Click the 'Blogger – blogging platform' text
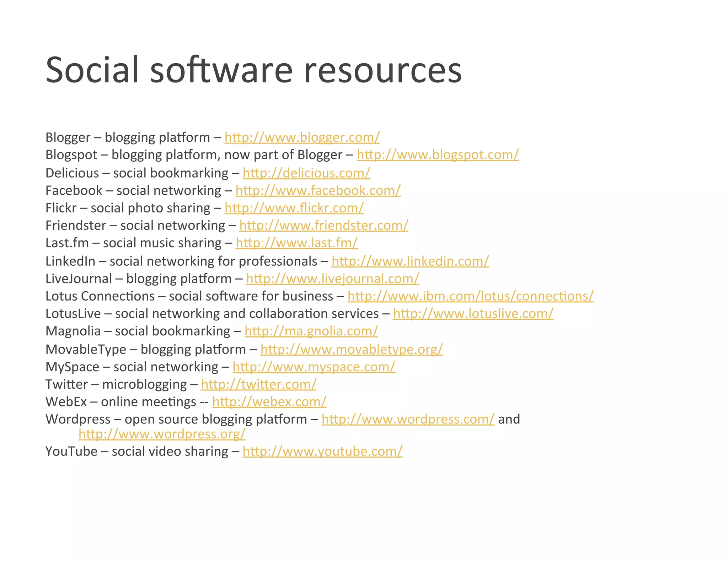Screen dimensions: 728x562 tap(128, 137)
